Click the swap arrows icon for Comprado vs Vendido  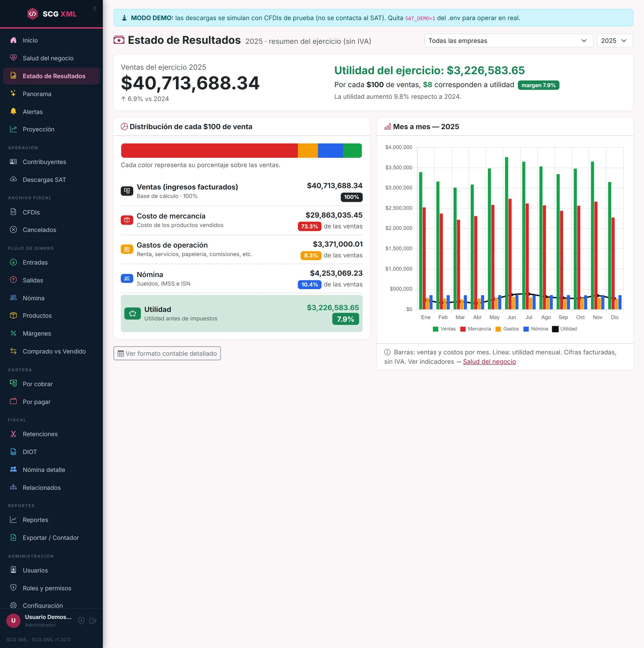[13, 351]
